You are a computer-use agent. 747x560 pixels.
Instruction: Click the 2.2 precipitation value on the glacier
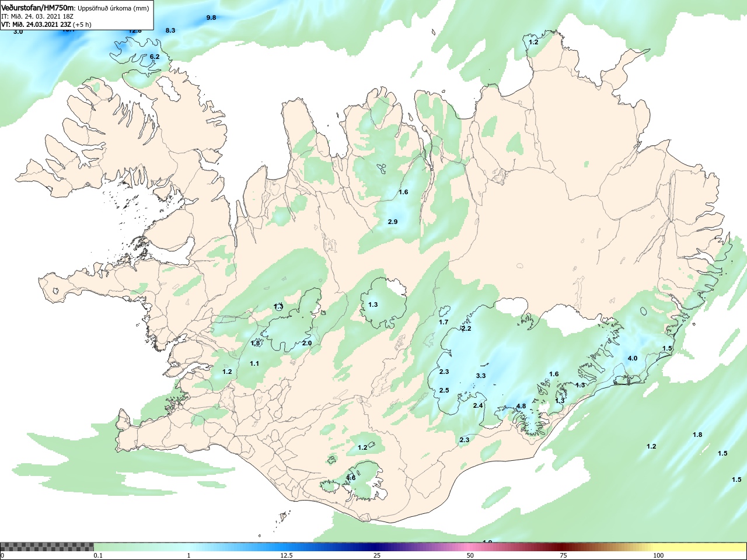click(466, 328)
